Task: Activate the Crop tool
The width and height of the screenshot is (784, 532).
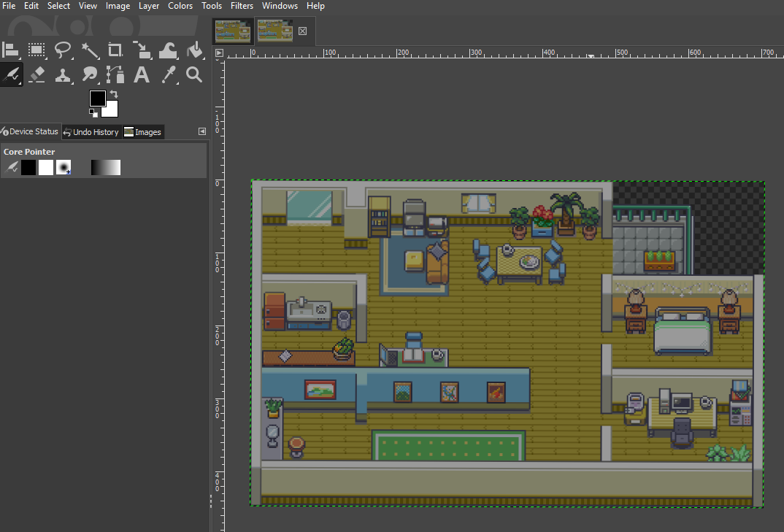Action: [x=114, y=50]
